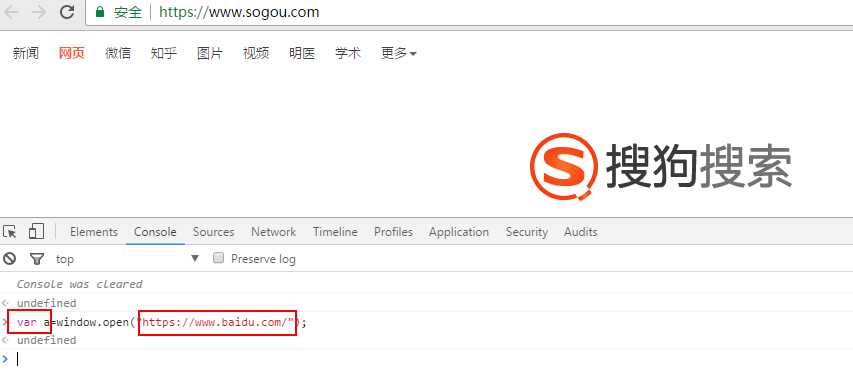Screen dimensions: 853x381
Task: Toggle the device toolbar icon
Action: coord(36,231)
